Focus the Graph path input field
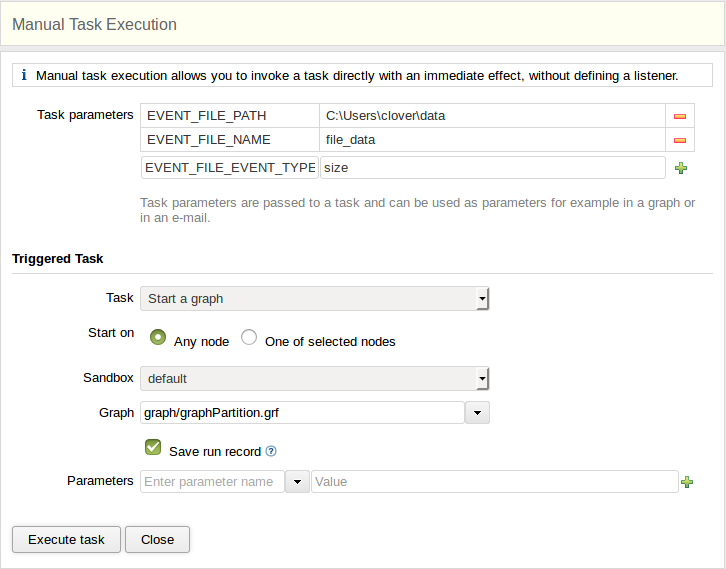This screenshot has width=726, height=569. tap(302, 413)
